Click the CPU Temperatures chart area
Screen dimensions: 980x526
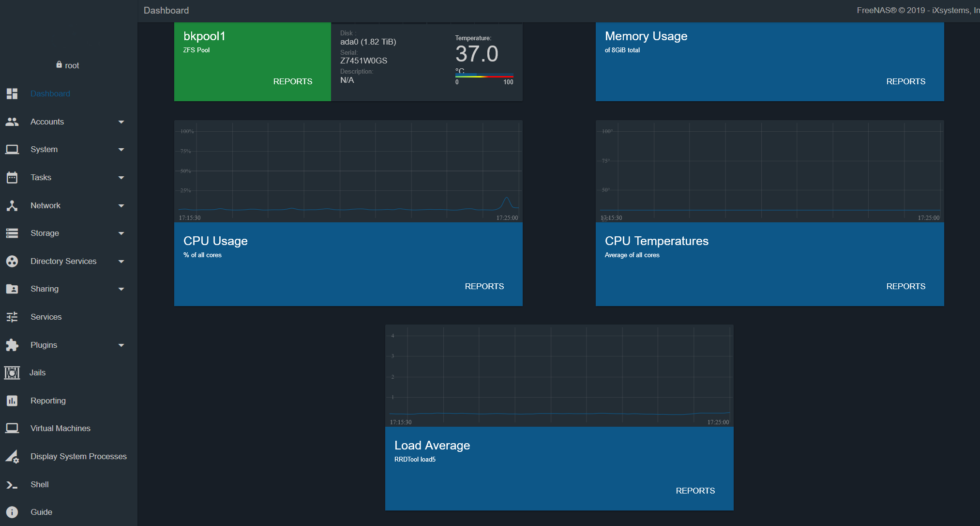click(x=770, y=171)
